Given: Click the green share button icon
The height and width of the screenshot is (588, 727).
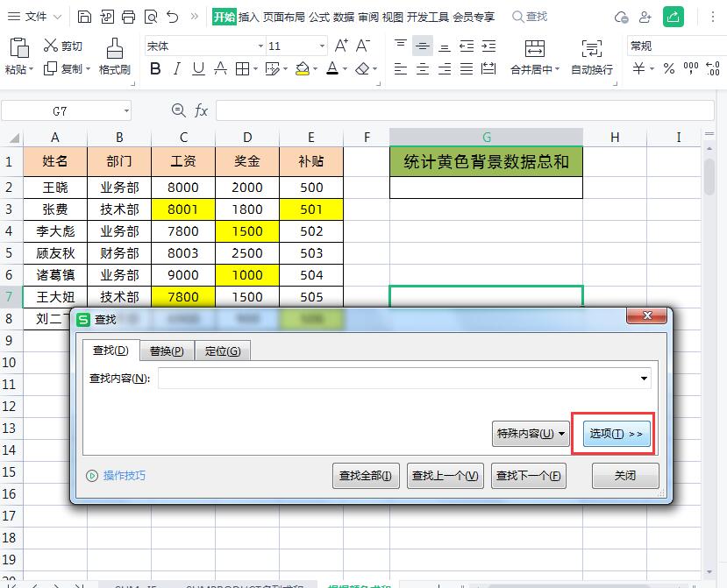Looking at the screenshot, I should (x=674, y=17).
